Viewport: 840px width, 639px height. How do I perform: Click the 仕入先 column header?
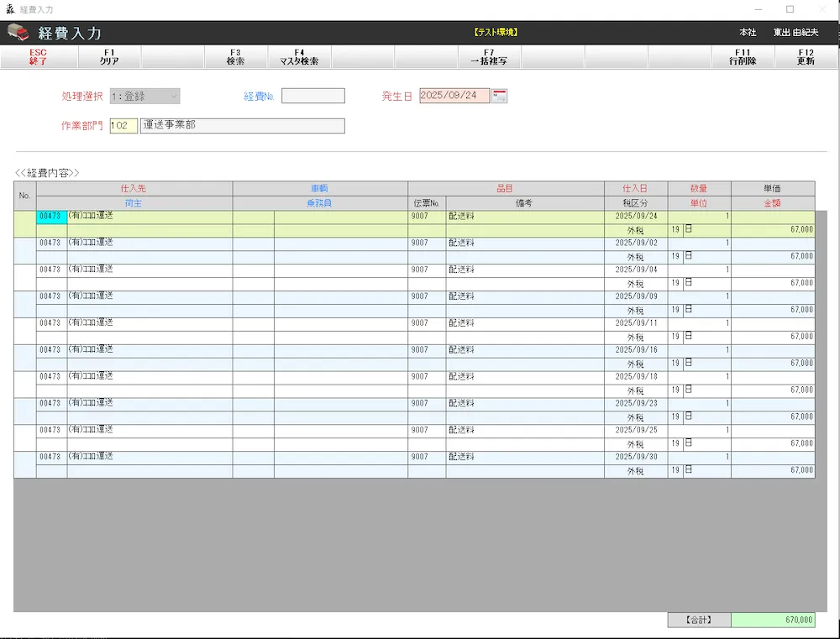pos(134,189)
